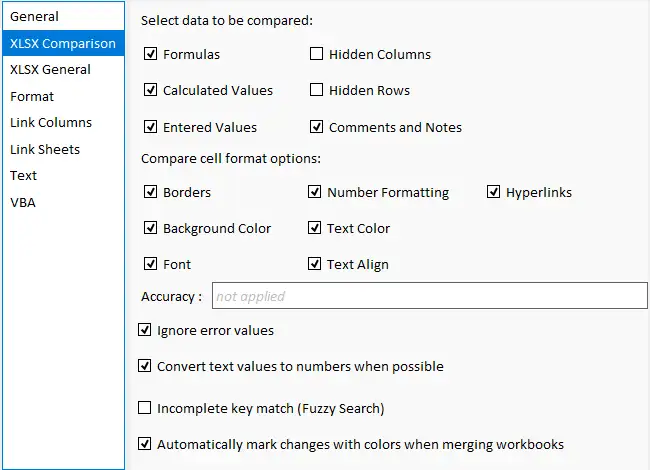Toggle the Text Align checkbox
The image size is (650, 470).
tap(314, 264)
